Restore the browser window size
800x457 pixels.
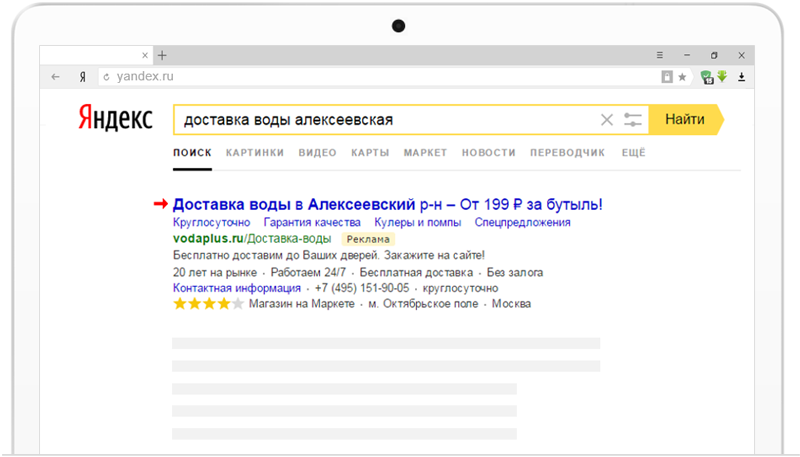714,55
